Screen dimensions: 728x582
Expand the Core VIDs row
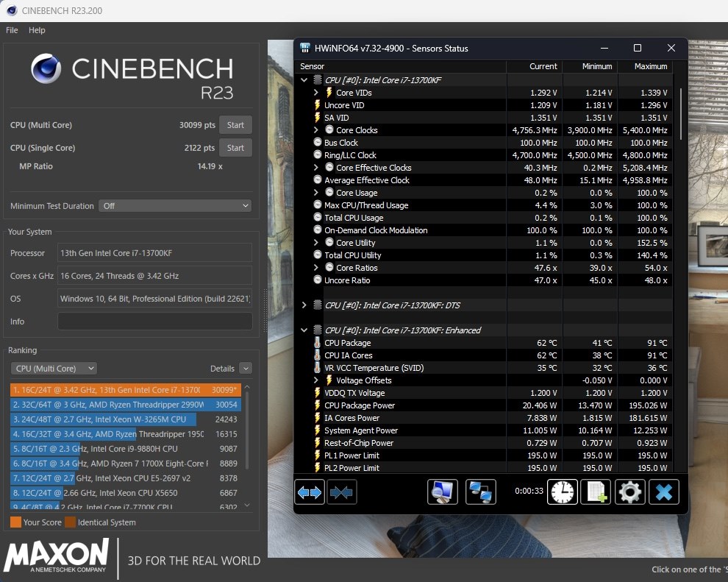tap(315, 93)
